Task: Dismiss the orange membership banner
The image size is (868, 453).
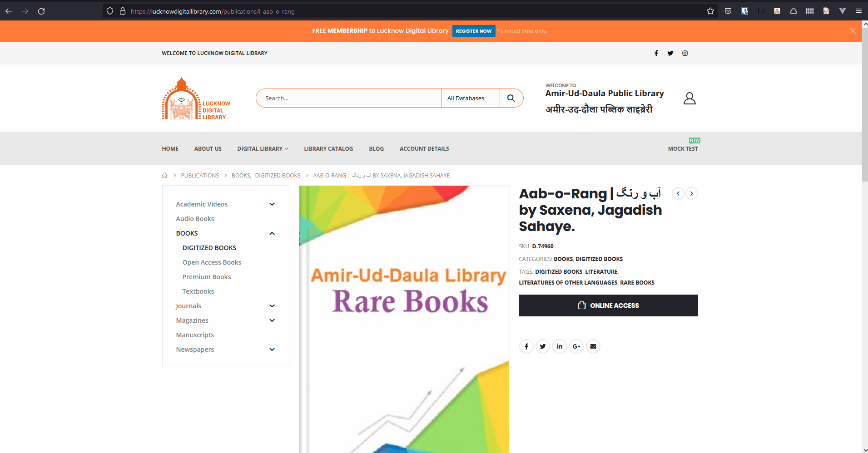Action: point(853,31)
